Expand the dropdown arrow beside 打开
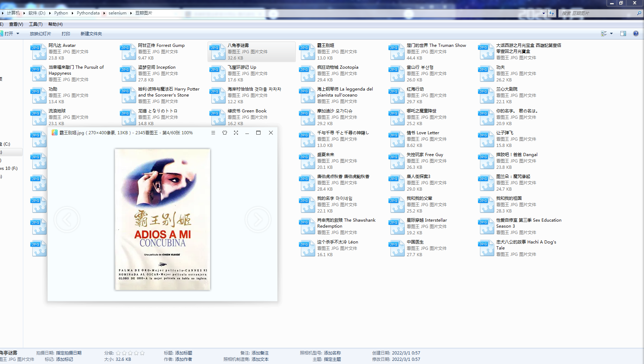The height and width of the screenshot is (364, 644). pos(18,33)
